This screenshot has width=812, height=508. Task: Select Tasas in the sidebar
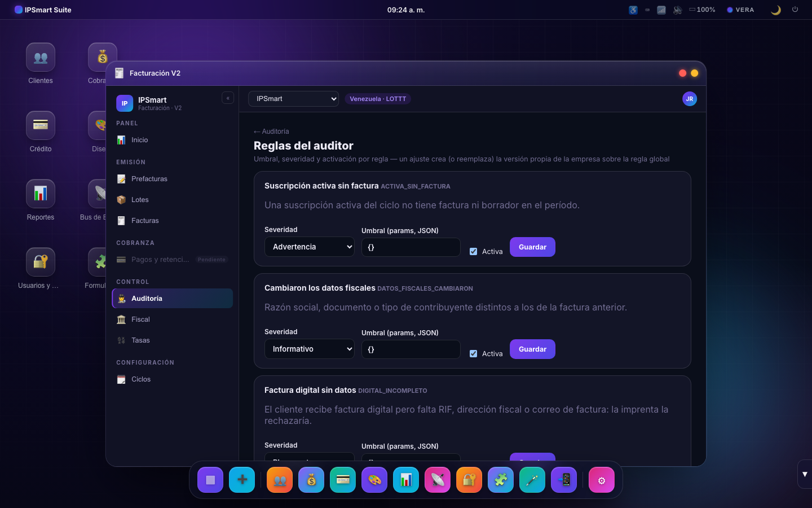tap(173, 340)
